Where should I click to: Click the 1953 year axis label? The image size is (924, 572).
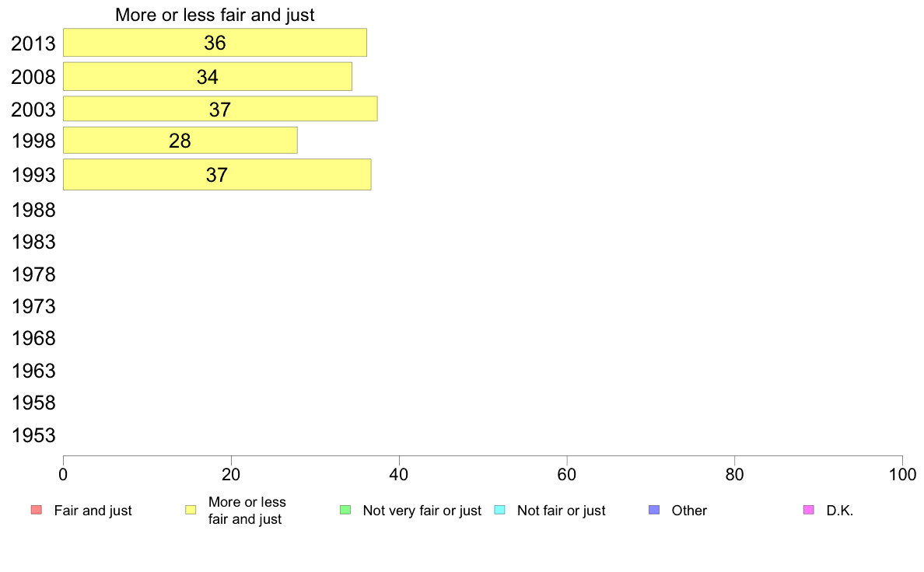pos(33,436)
